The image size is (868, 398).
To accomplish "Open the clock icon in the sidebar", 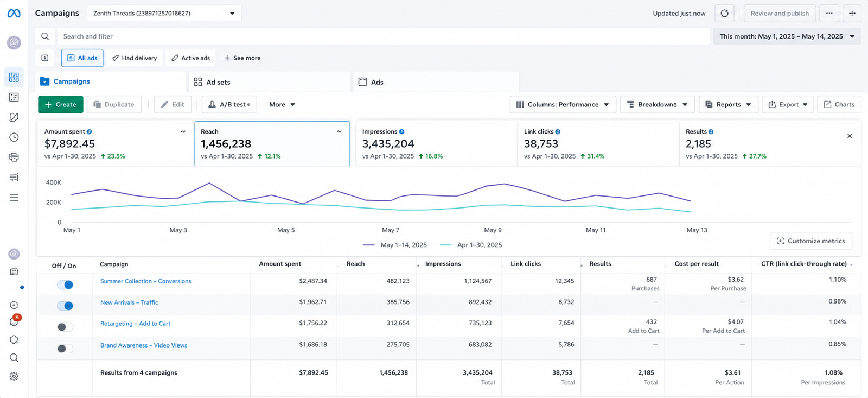I will (14, 137).
